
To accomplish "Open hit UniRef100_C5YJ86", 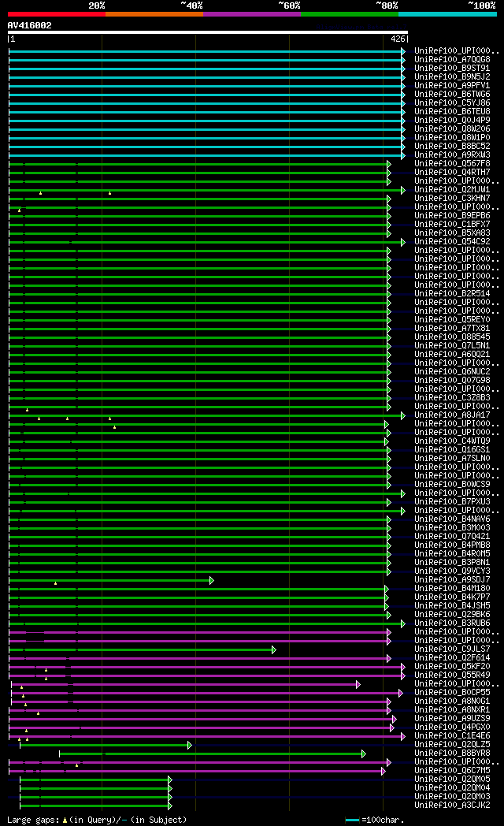I will coord(452,102).
